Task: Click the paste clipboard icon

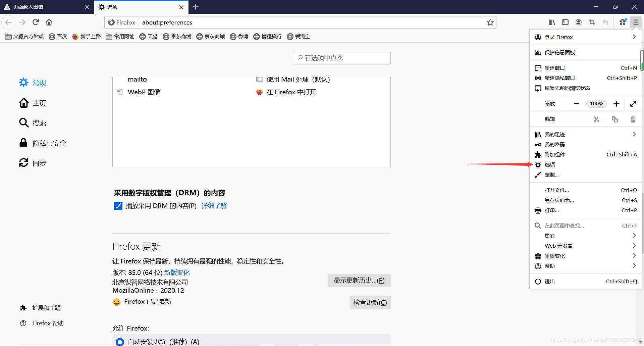Action: point(633,119)
